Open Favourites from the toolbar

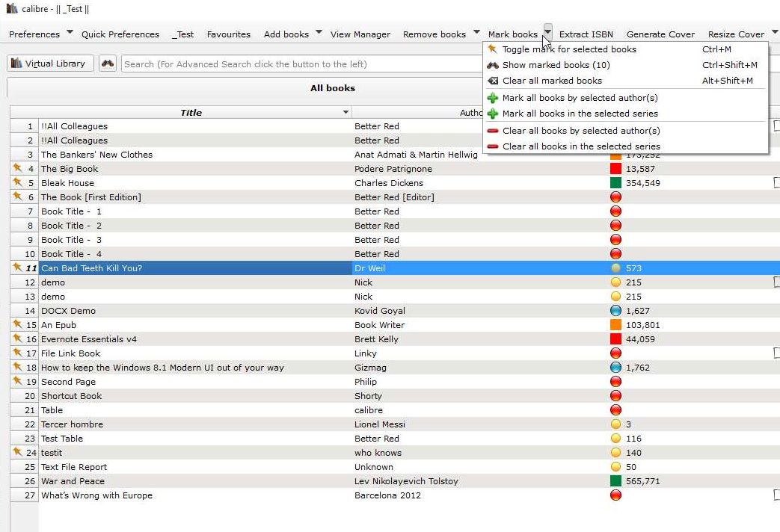pos(228,34)
